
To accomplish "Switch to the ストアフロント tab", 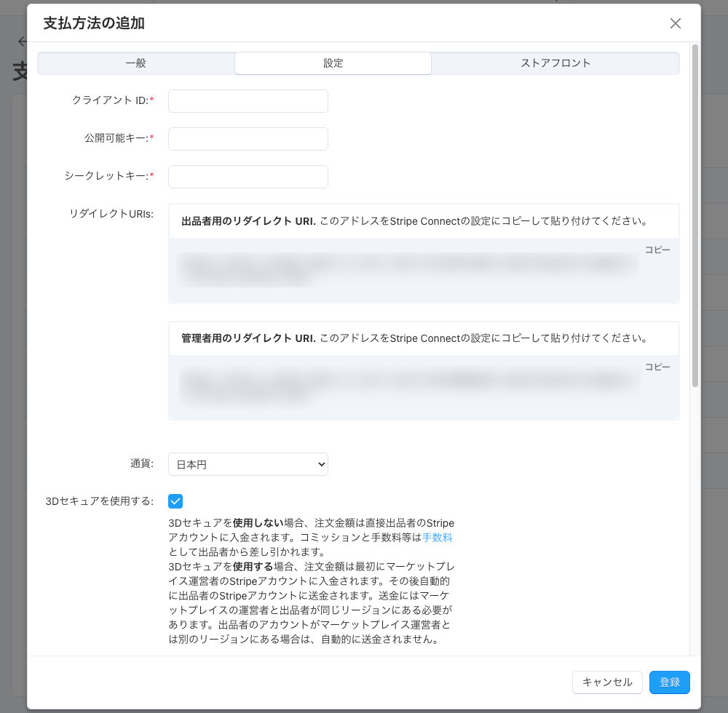I will (555, 63).
